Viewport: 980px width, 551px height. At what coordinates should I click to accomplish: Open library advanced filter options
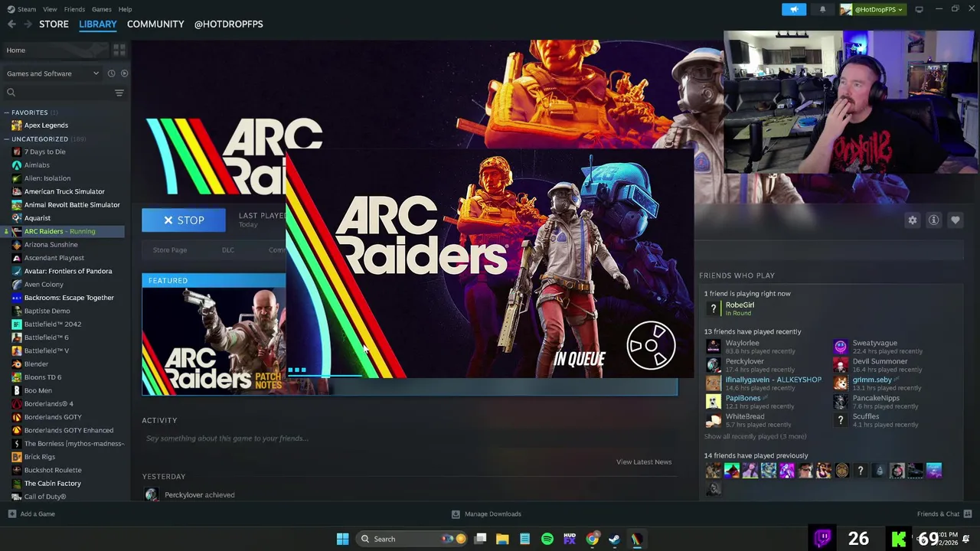[119, 93]
